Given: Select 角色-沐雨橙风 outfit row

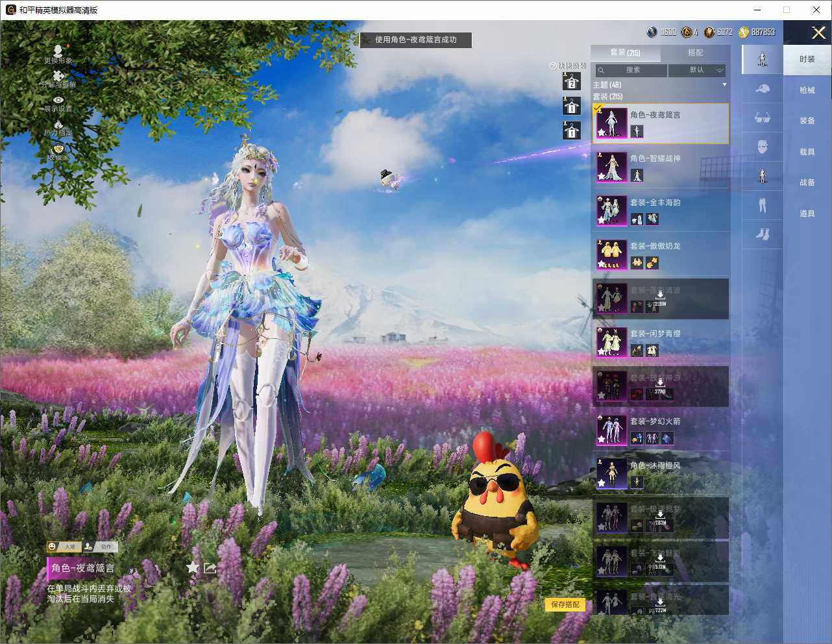Looking at the screenshot, I should pos(661,474).
